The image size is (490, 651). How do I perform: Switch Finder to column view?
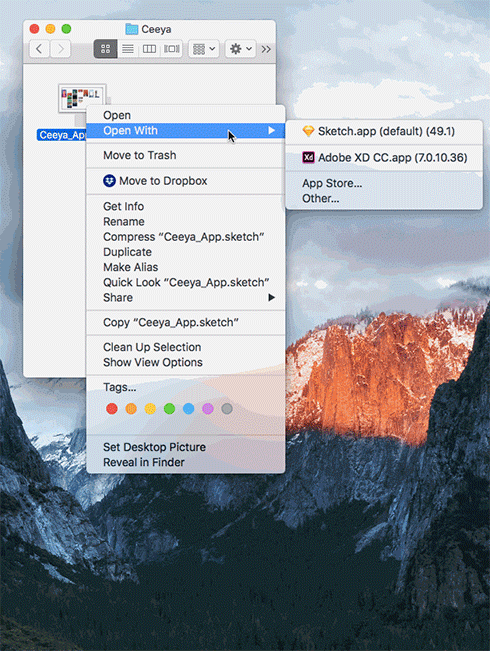click(149, 49)
